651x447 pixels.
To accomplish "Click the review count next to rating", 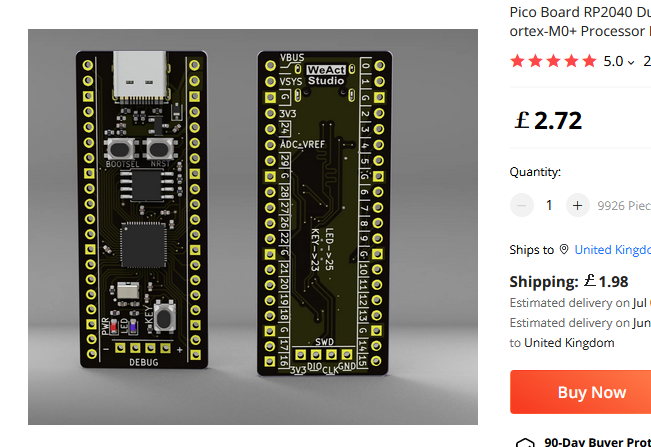I will click(x=646, y=61).
